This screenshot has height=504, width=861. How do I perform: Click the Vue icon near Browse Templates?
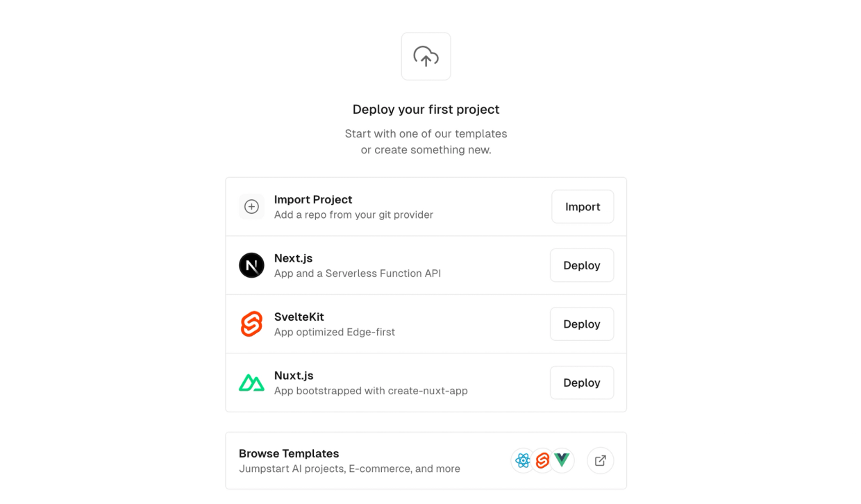coord(562,460)
